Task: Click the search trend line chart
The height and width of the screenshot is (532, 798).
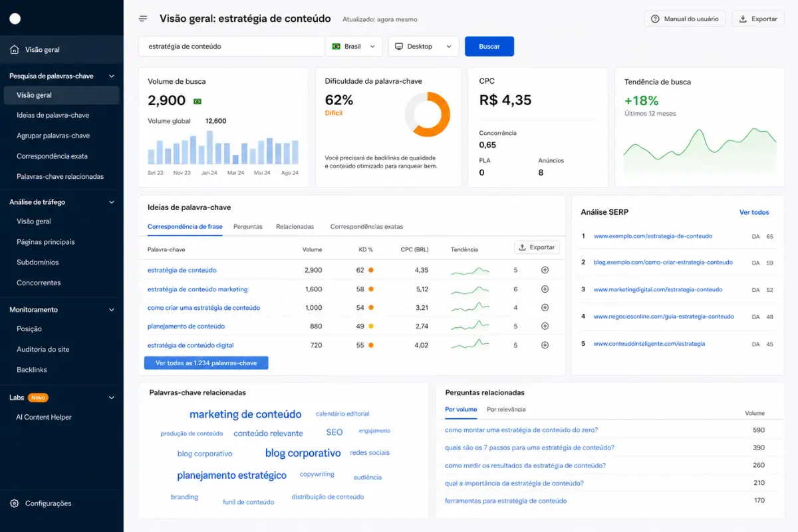Action: [700, 151]
